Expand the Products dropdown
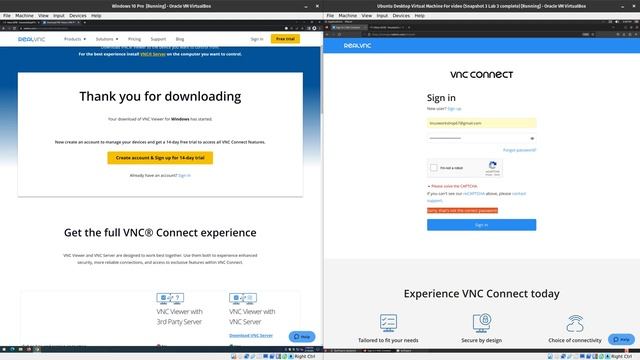The width and height of the screenshot is (640, 360). pos(75,39)
